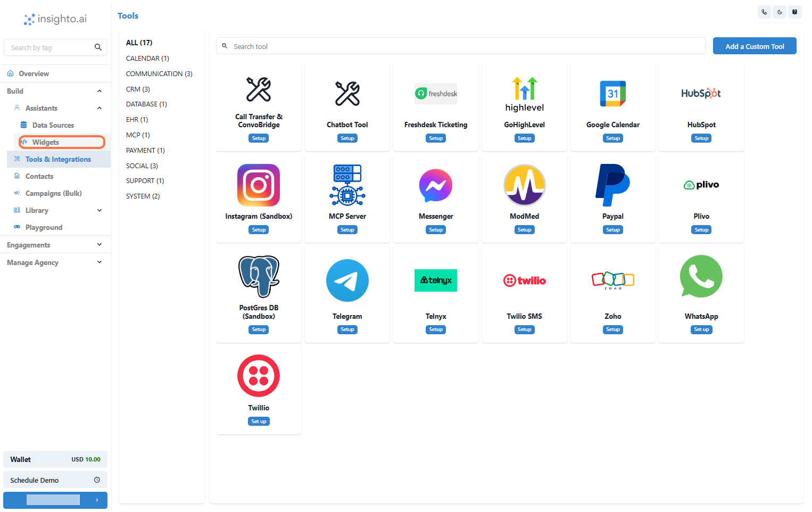Click the Twilio SMS logo
Image resolution: width=812 pixels, height=512 pixels.
[x=525, y=280]
